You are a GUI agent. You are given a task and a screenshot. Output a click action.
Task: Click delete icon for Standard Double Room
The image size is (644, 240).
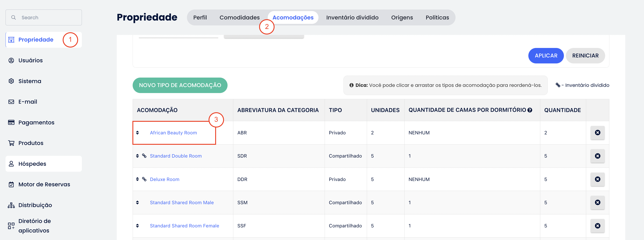(597, 156)
